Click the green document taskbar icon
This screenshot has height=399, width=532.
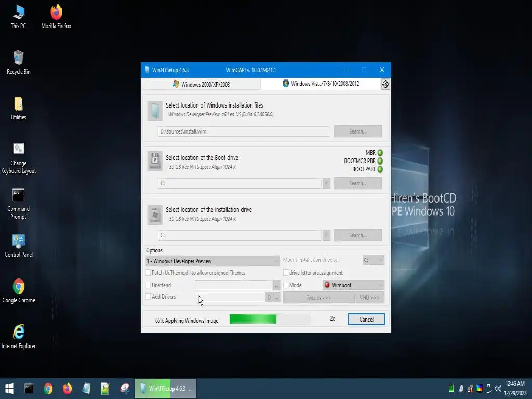(105, 389)
